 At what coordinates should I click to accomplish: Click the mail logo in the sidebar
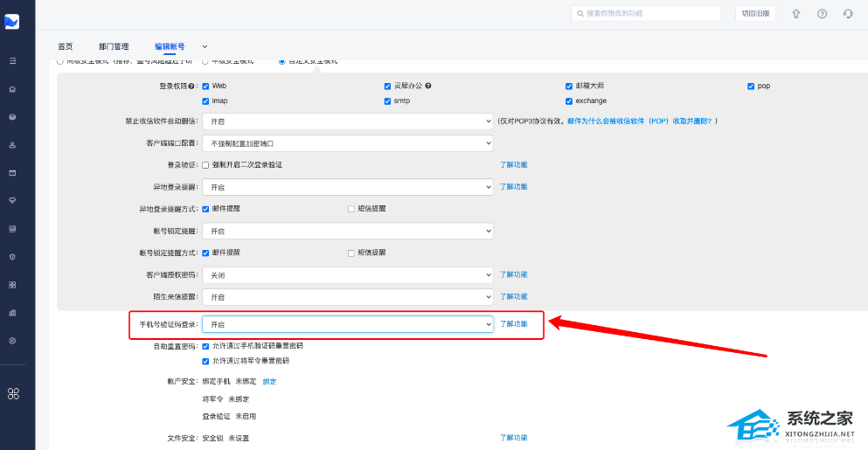[x=12, y=22]
